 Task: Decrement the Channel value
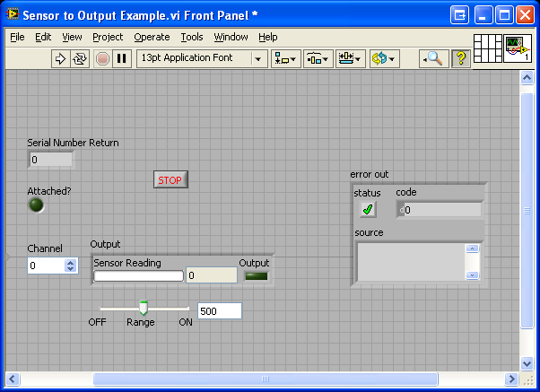(x=71, y=269)
